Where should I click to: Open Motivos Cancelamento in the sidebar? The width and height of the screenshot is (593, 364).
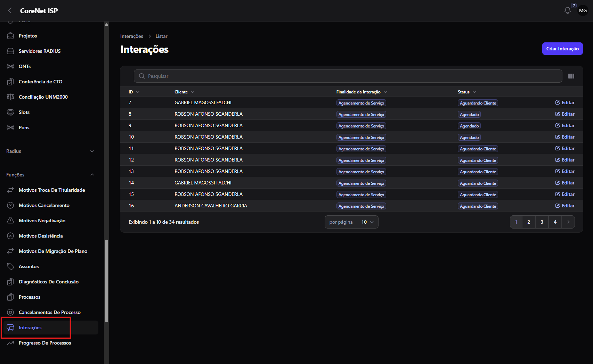click(x=44, y=205)
